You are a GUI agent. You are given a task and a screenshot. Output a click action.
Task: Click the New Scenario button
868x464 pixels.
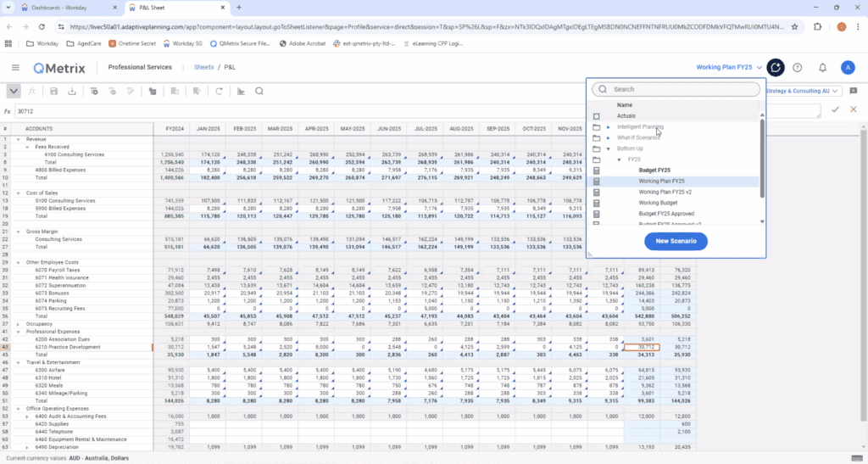(676, 242)
